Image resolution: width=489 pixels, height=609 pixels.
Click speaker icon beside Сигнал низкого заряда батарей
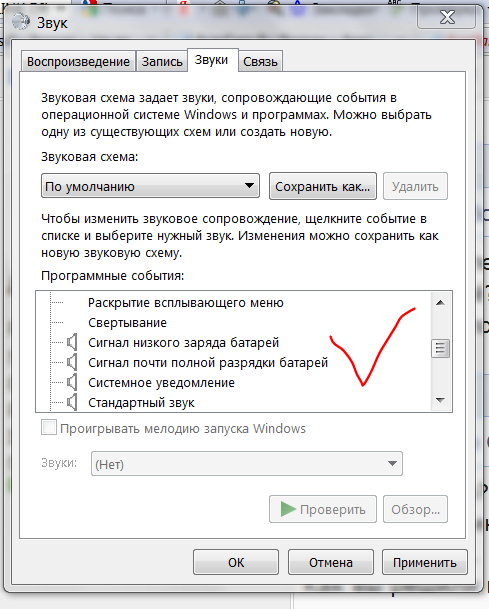[72, 342]
